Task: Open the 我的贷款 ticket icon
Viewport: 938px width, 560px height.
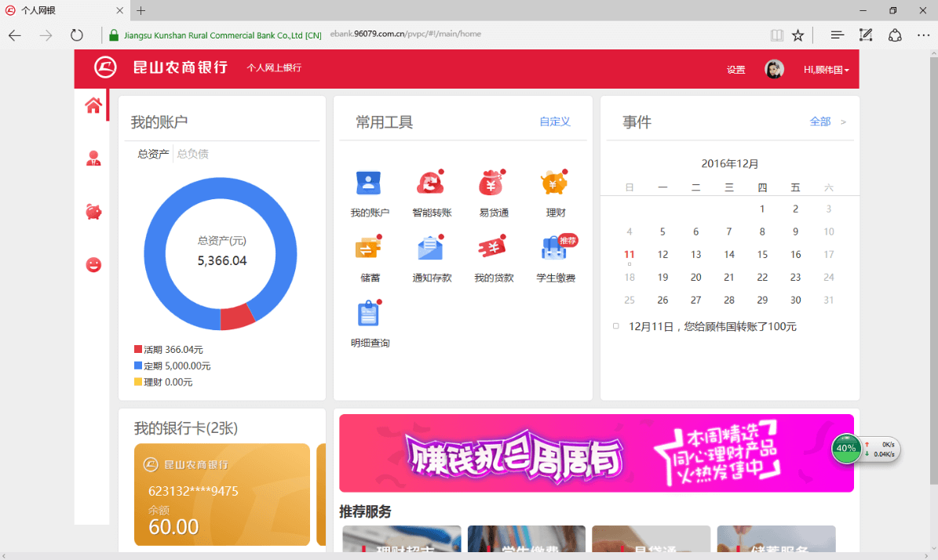Action: click(x=493, y=249)
